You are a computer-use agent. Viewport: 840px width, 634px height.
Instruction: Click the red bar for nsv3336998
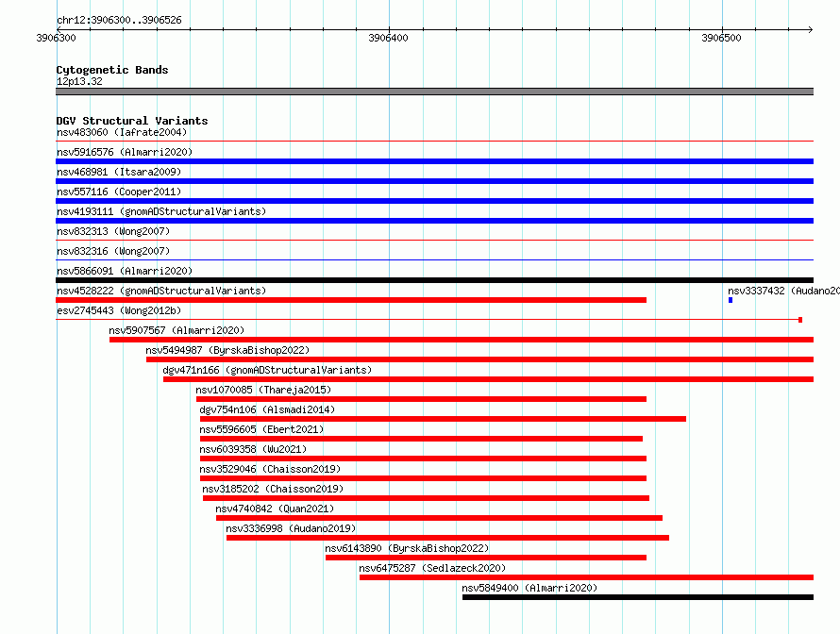pyautogui.click(x=448, y=538)
